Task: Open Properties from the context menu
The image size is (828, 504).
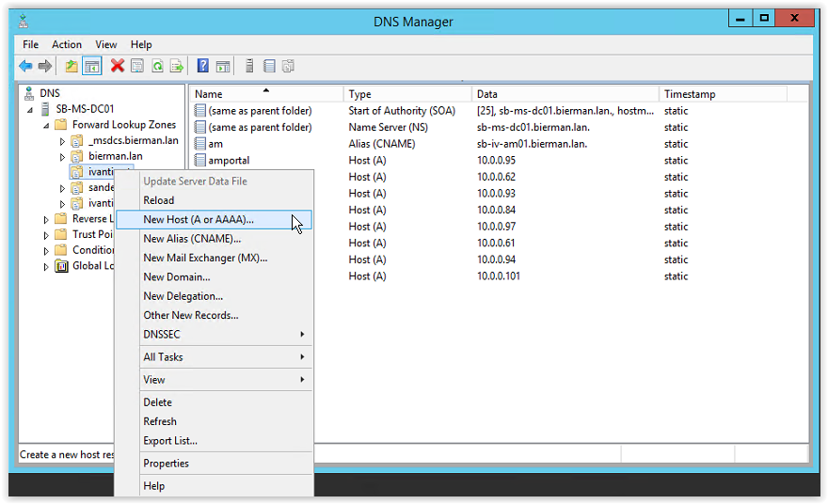Action: click(x=214, y=464)
